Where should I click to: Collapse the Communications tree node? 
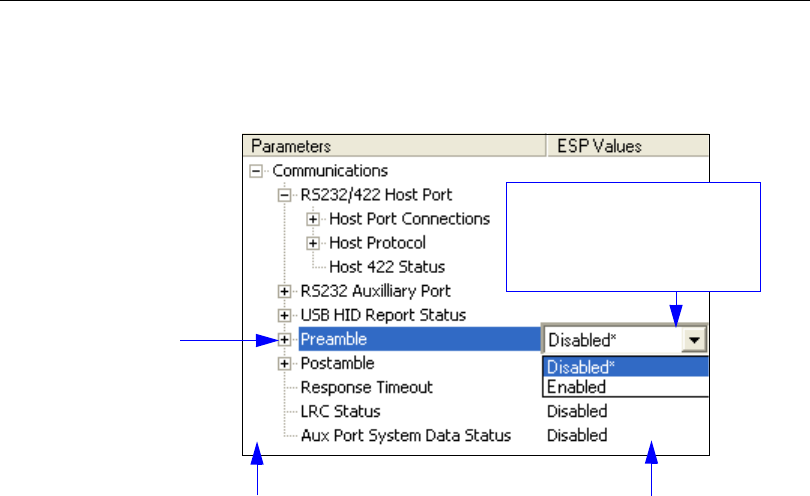tap(257, 171)
